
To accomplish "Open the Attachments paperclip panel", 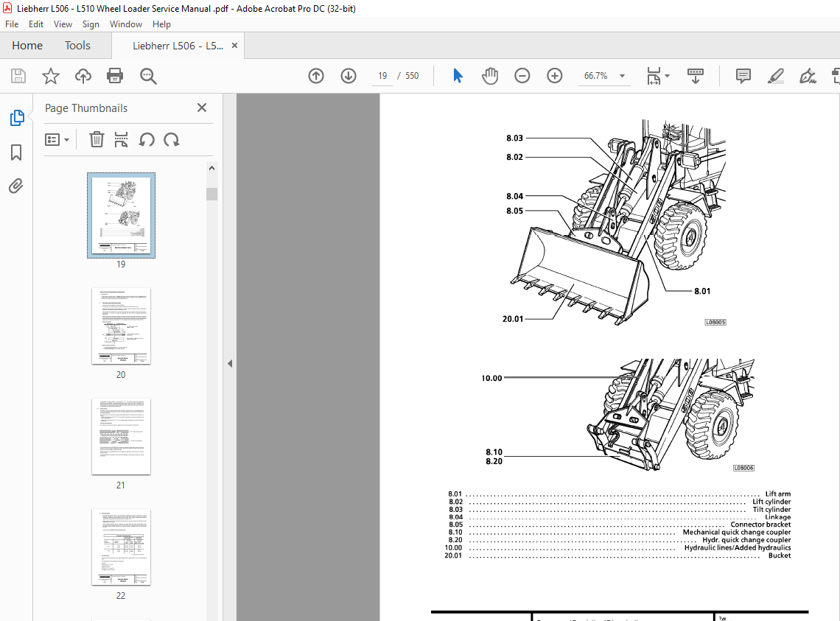I will coord(16,186).
